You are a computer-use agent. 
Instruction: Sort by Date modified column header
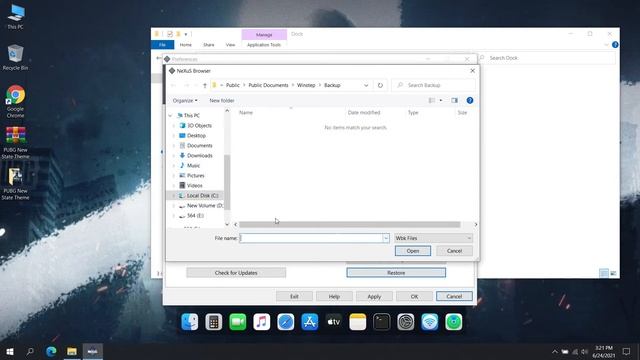pyautogui.click(x=364, y=113)
